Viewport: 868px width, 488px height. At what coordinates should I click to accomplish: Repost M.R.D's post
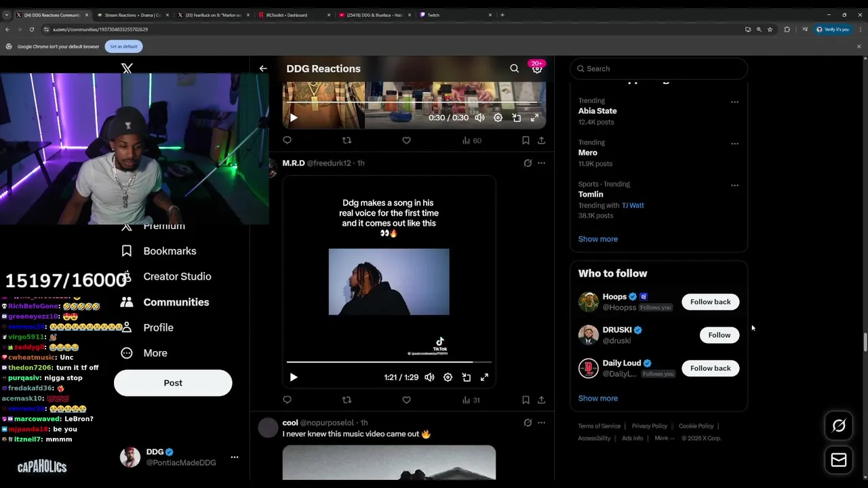(347, 400)
